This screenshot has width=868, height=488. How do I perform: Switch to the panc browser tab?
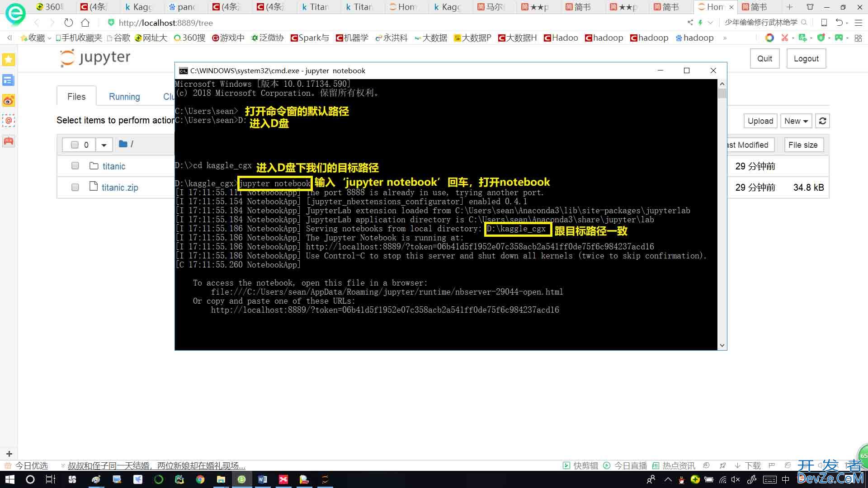click(x=183, y=7)
